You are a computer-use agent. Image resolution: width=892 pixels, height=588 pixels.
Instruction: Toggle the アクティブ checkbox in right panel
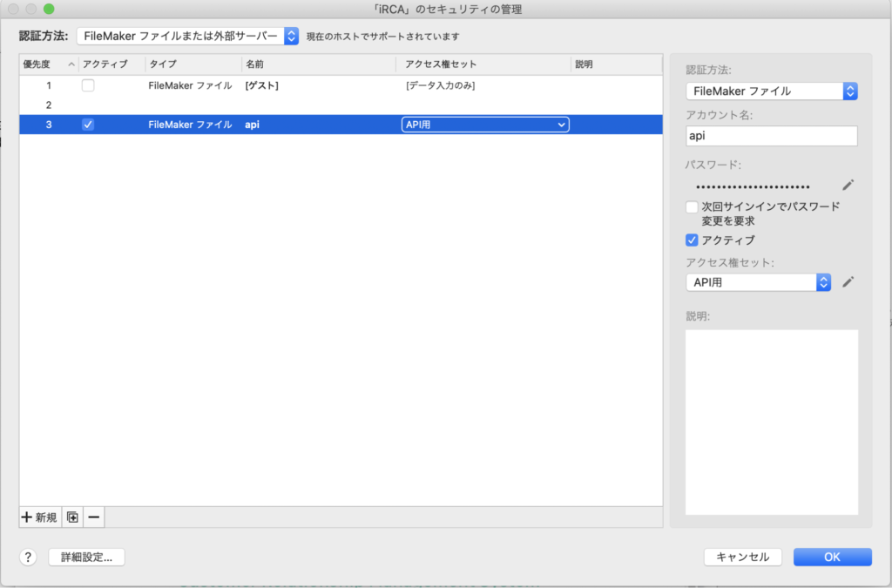point(693,240)
